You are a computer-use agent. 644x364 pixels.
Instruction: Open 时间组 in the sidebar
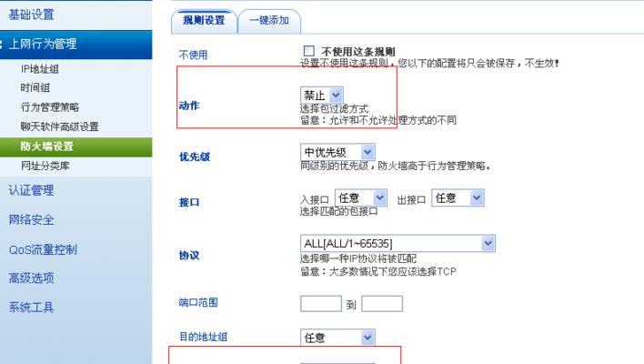click(x=35, y=87)
